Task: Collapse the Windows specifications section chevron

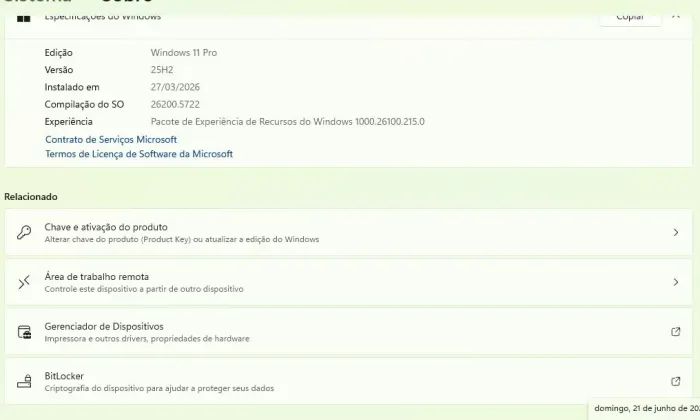Action: coord(675,17)
